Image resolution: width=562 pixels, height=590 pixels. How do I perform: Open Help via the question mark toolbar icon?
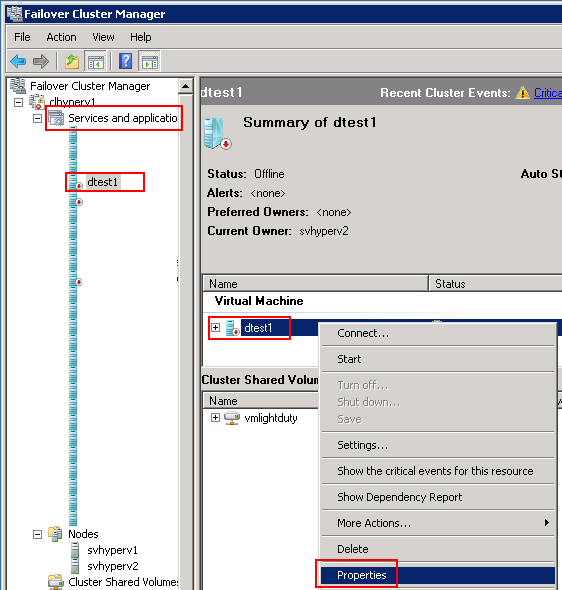[x=125, y=61]
